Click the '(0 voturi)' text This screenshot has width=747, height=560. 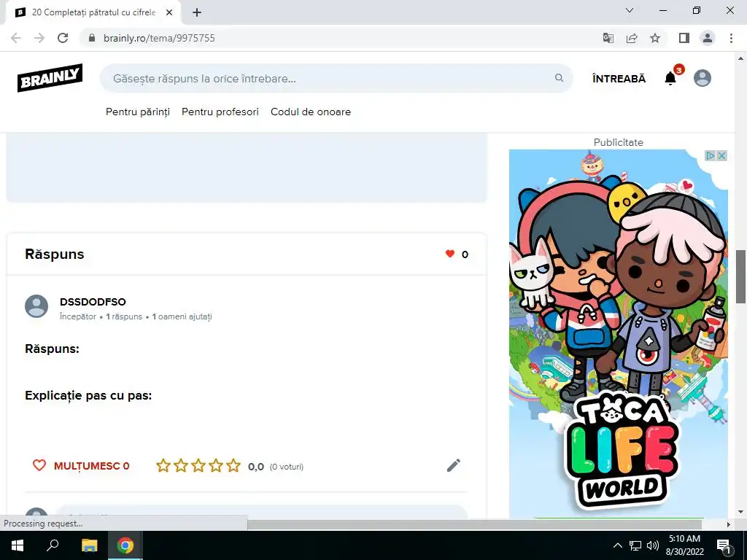pos(286,467)
